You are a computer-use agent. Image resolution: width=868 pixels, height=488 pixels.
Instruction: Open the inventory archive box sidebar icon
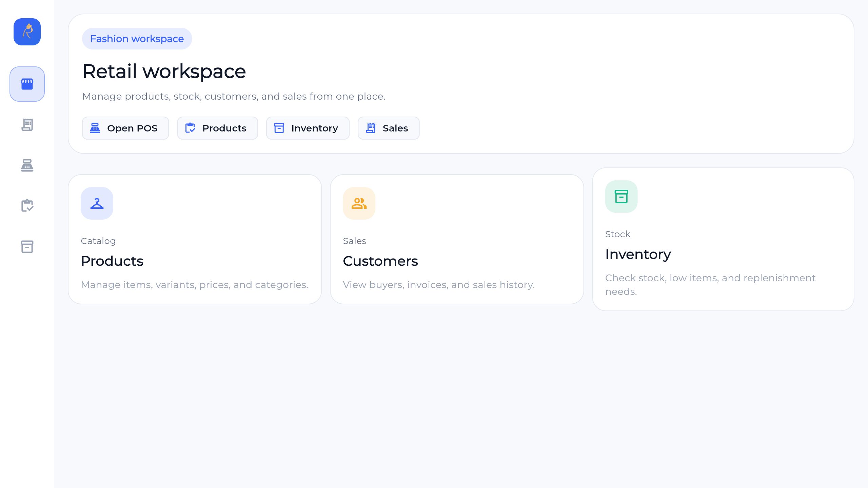click(x=27, y=247)
